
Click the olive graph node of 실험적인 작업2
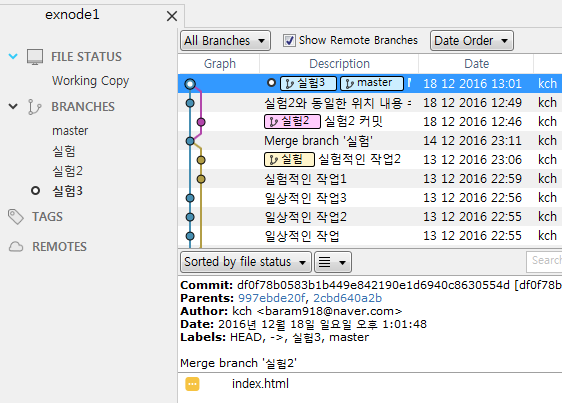pos(201,160)
